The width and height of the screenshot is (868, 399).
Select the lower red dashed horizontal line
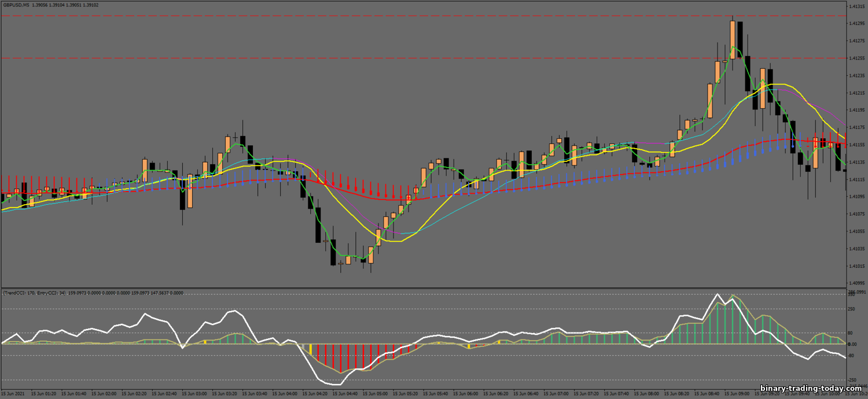(x=424, y=58)
